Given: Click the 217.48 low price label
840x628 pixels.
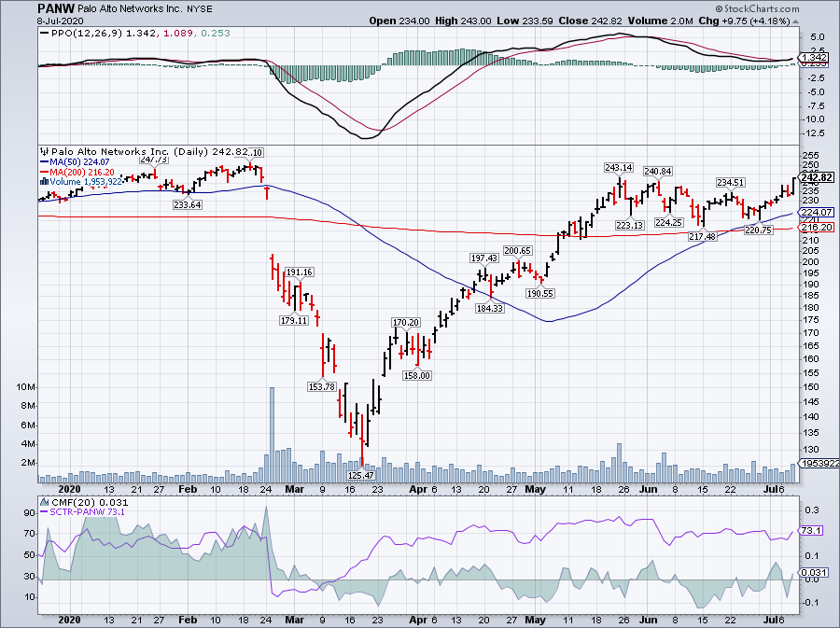Looking at the screenshot, I should click(702, 236).
